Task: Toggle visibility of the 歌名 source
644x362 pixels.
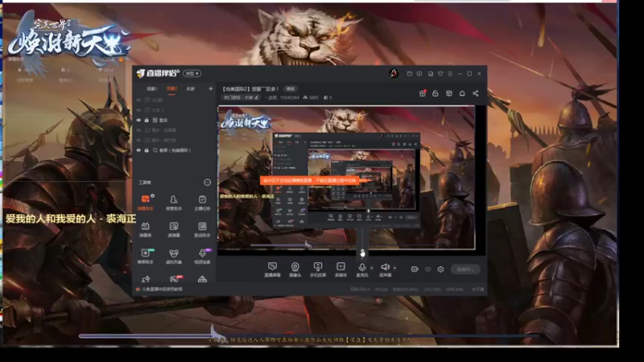Action: (x=138, y=120)
